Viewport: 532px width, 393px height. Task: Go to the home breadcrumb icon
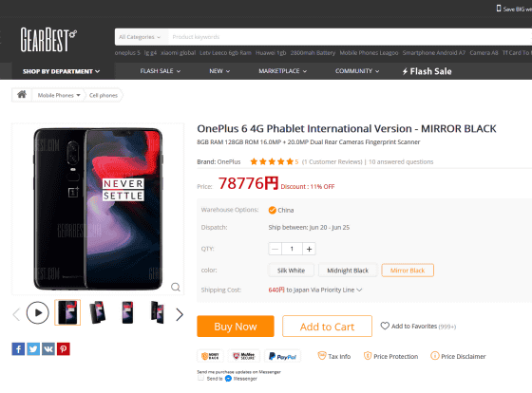[x=22, y=95]
